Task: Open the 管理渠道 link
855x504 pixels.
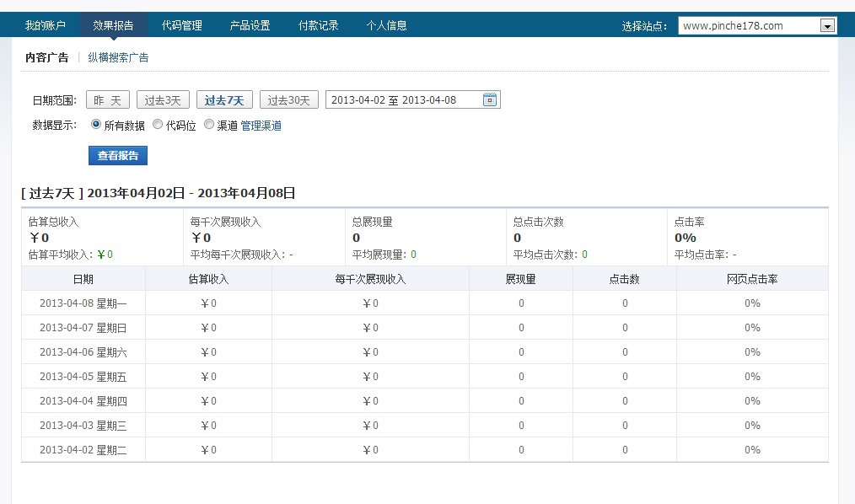Action: coord(261,126)
